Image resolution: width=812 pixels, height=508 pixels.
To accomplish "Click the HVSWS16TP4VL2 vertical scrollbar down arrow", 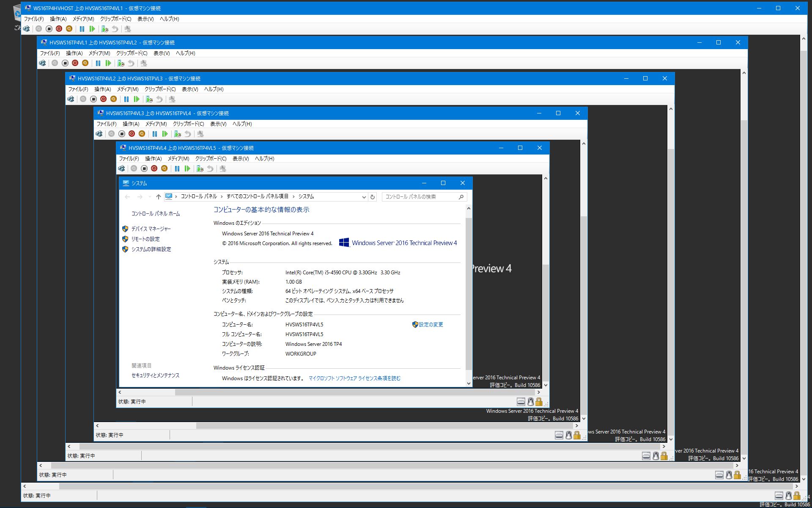I will point(744,458).
